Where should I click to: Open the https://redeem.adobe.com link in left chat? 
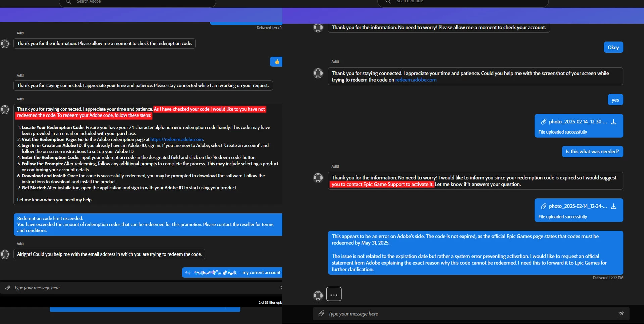coord(177,139)
